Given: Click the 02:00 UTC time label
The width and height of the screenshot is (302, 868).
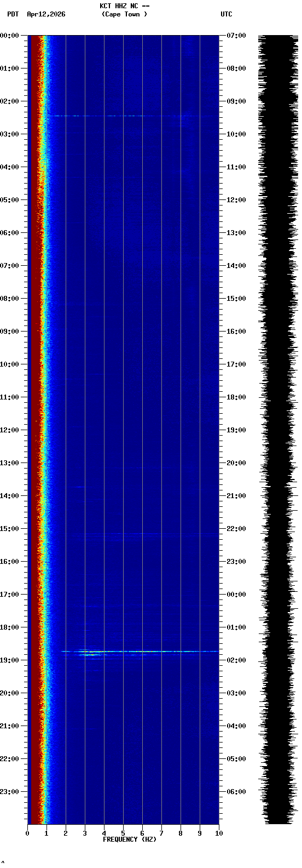Looking at the screenshot, I should [x=236, y=660].
